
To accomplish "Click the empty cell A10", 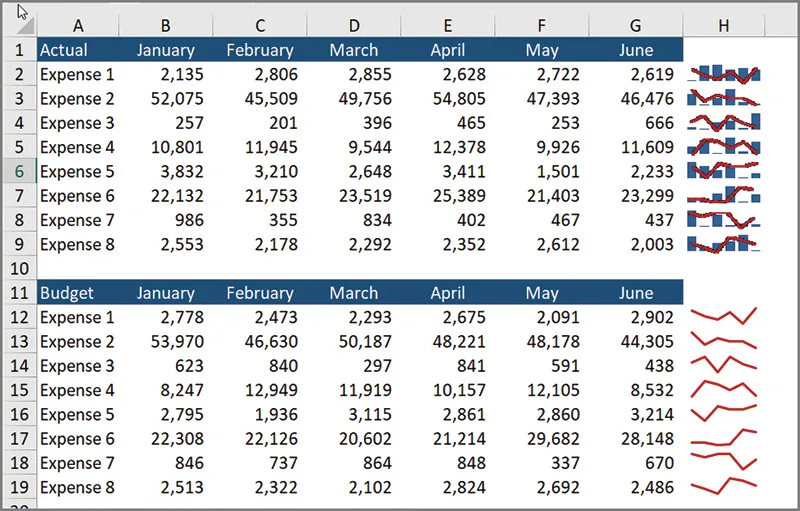I will 76,269.
